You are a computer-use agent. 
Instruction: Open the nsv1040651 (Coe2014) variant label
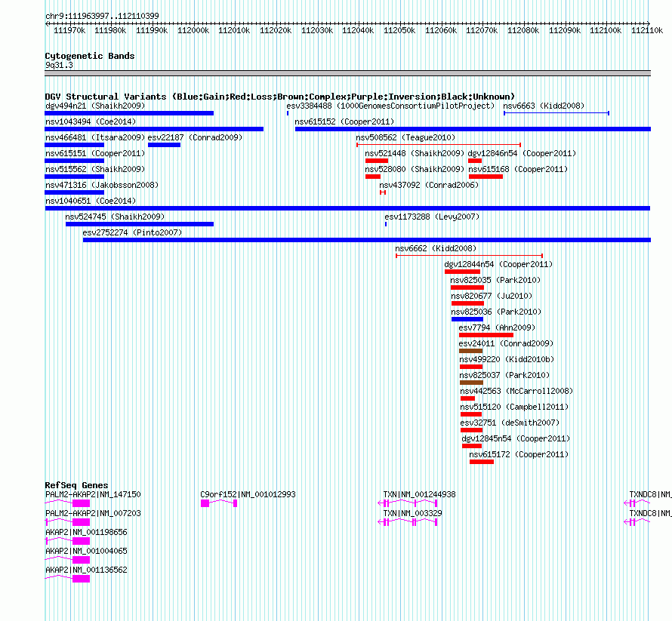[x=91, y=201]
